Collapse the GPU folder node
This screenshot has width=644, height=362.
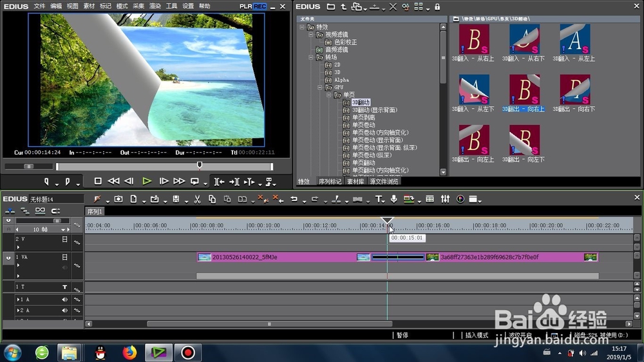(320, 87)
